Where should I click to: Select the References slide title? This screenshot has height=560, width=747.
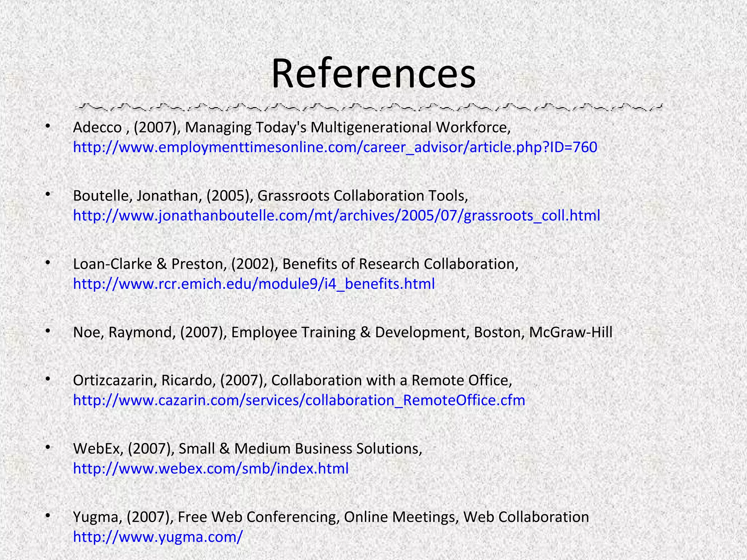(373, 73)
